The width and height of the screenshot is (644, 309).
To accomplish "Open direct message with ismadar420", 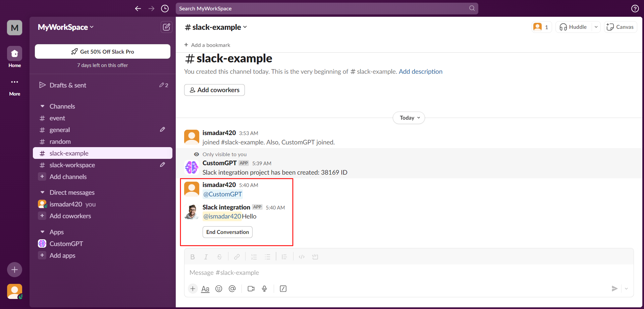I will point(103,204).
